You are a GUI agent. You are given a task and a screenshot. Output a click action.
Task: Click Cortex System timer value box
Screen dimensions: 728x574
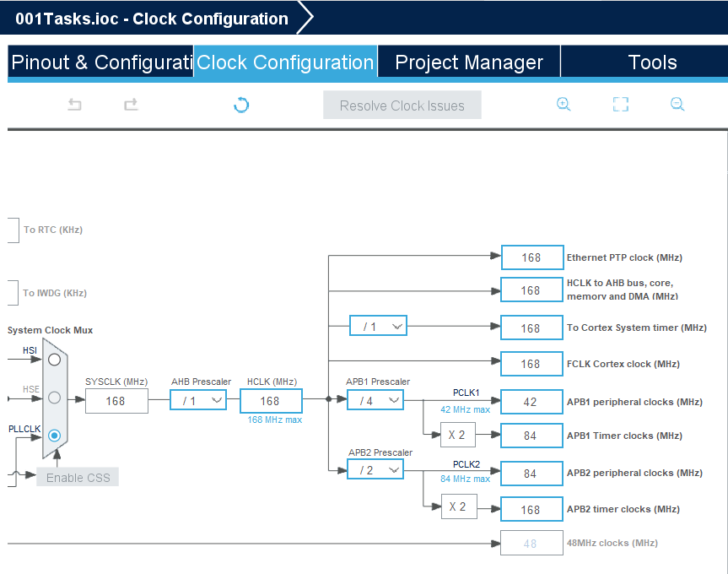[x=531, y=328]
